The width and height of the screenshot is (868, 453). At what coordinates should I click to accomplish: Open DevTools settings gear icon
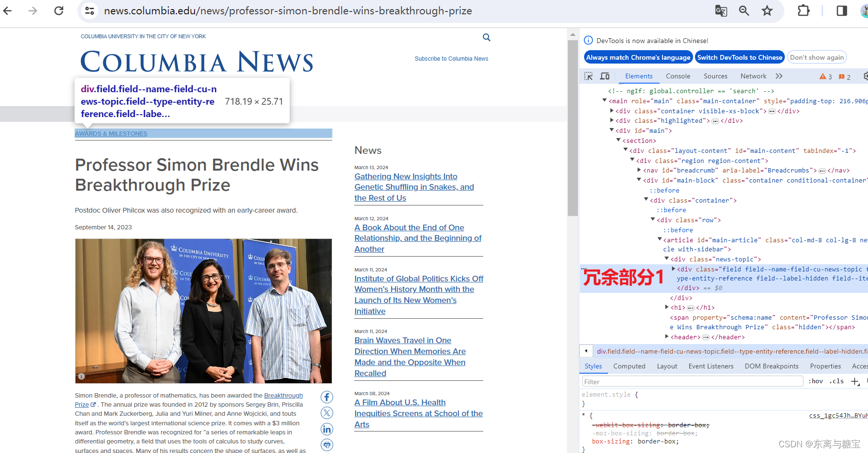(866, 76)
